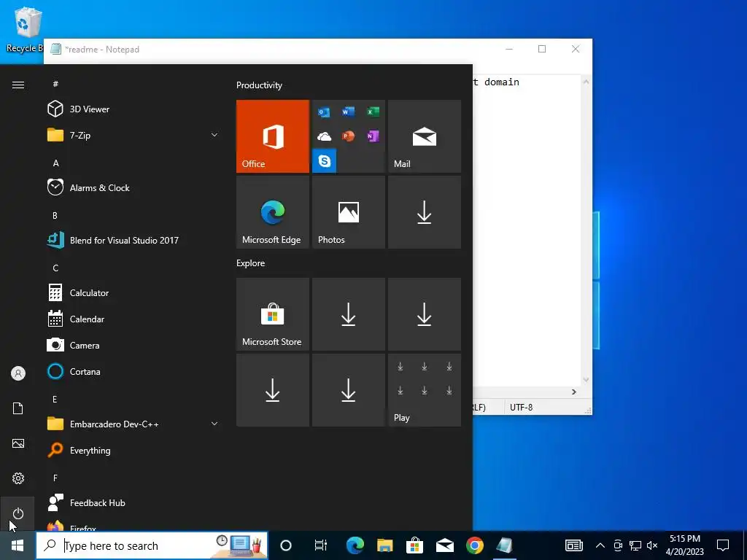Open Documents from Start sidebar
The width and height of the screenshot is (747, 560).
pyautogui.click(x=18, y=408)
